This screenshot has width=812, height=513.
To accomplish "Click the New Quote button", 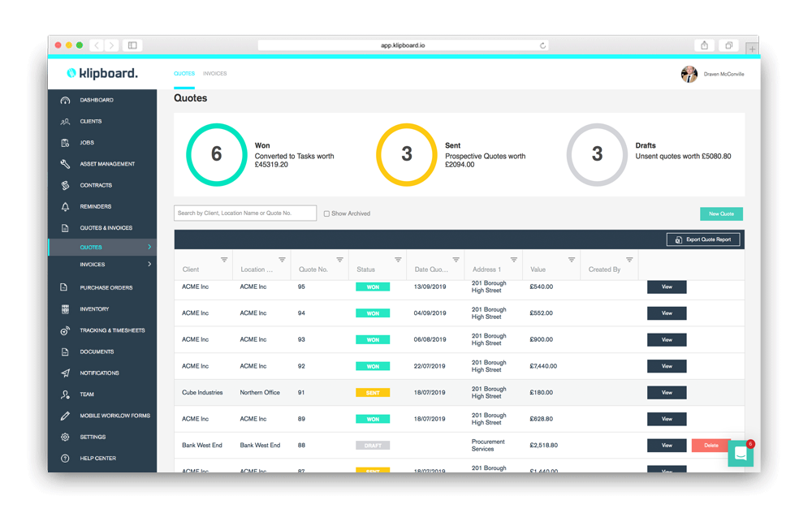I will point(721,213).
